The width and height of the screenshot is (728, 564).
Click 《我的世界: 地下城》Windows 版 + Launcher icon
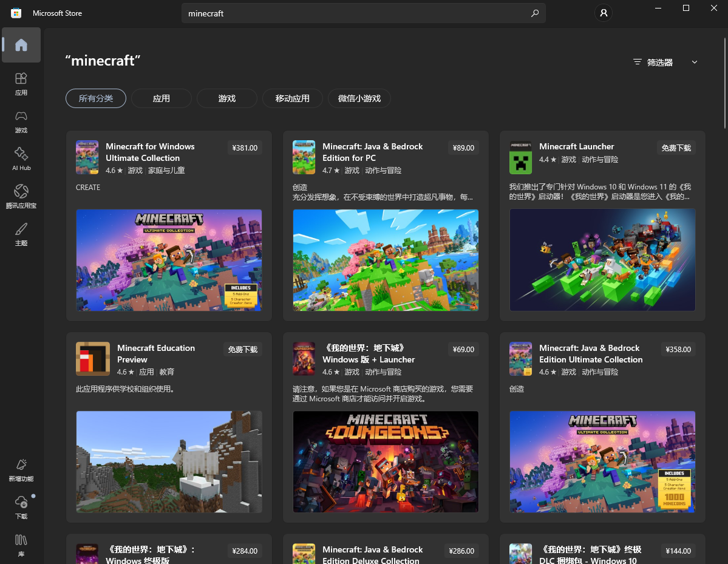[304, 359]
